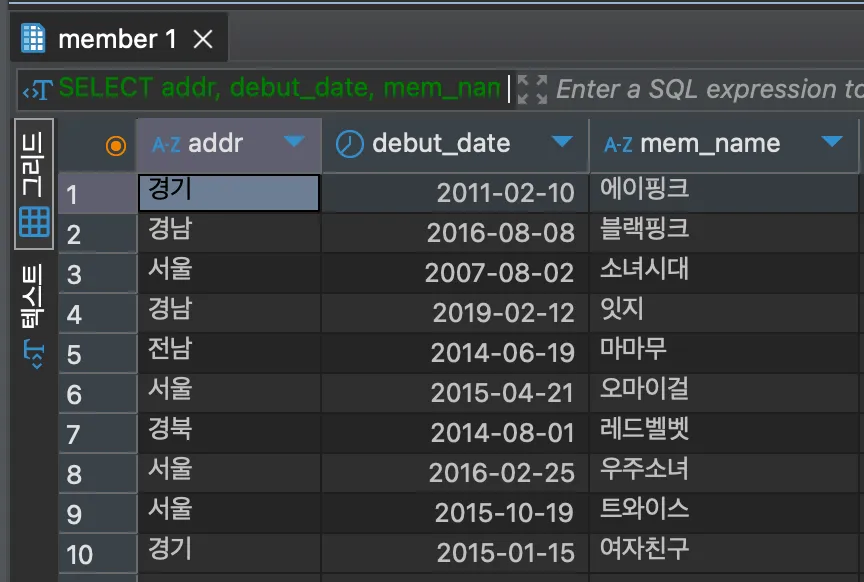Click the date 2014-08-01
Image resolution: width=864 pixels, height=582 pixels.
[x=503, y=433]
